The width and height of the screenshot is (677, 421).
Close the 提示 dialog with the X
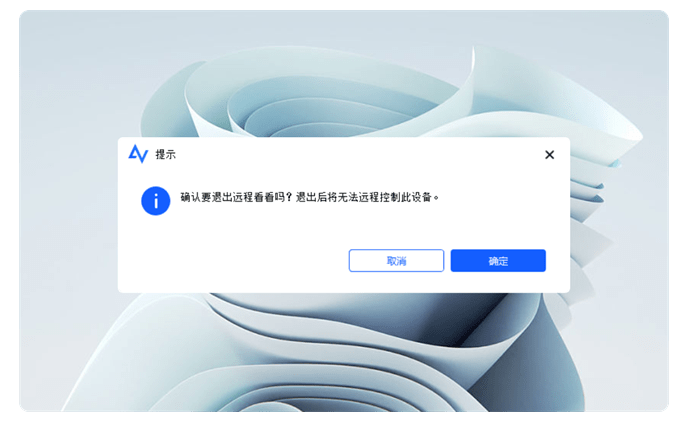click(549, 155)
